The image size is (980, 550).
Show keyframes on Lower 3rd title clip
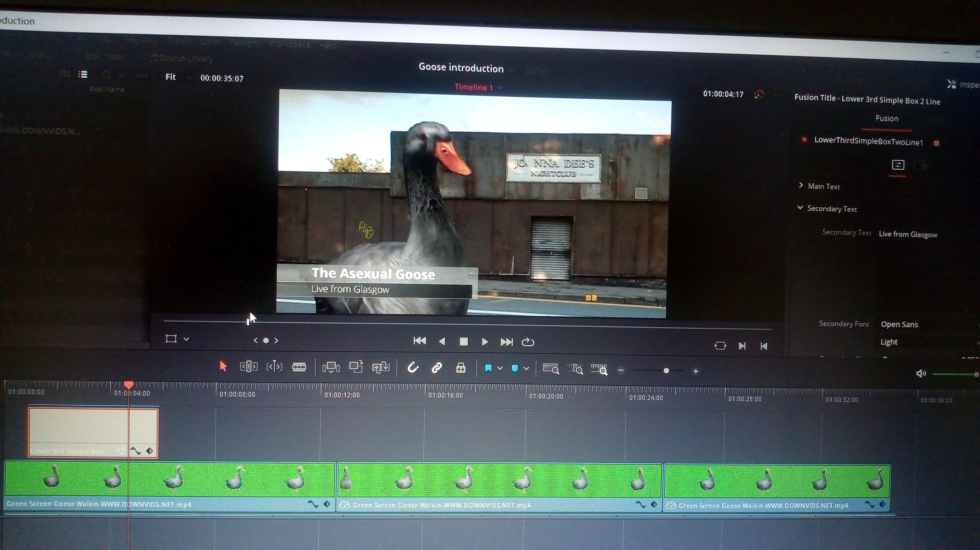(150, 451)
